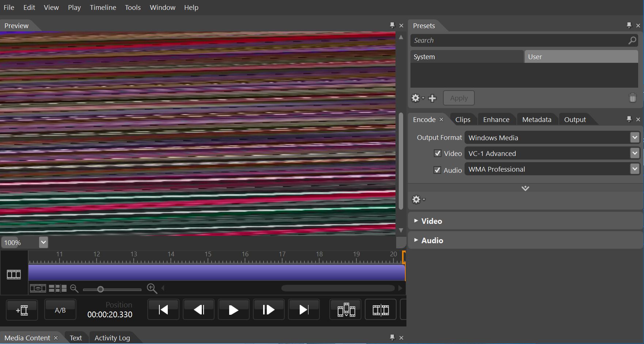644x344 pixels.
Task: Click the timeline horizontal scrollbar
Action: (338, 288)
